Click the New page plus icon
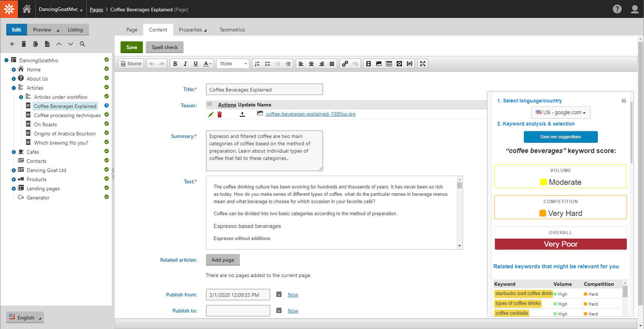644x329 pixels. point(12,44)
